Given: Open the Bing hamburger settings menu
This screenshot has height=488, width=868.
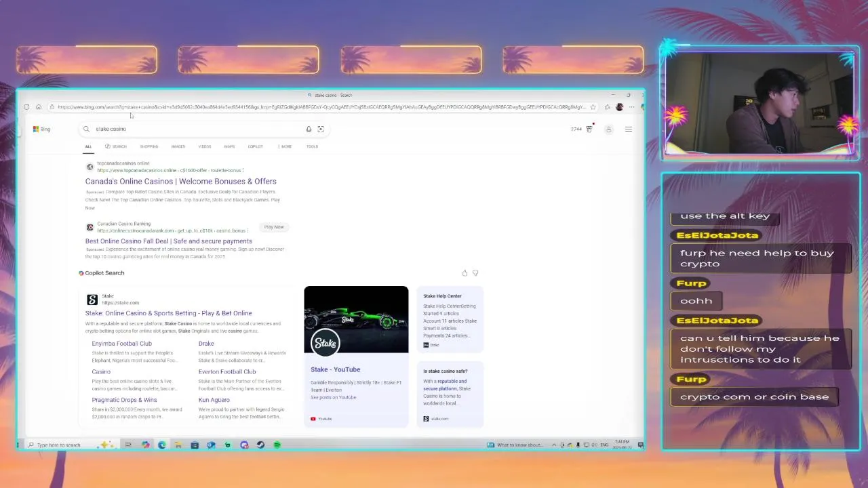Looking at the screenshot, I should 629,129.
